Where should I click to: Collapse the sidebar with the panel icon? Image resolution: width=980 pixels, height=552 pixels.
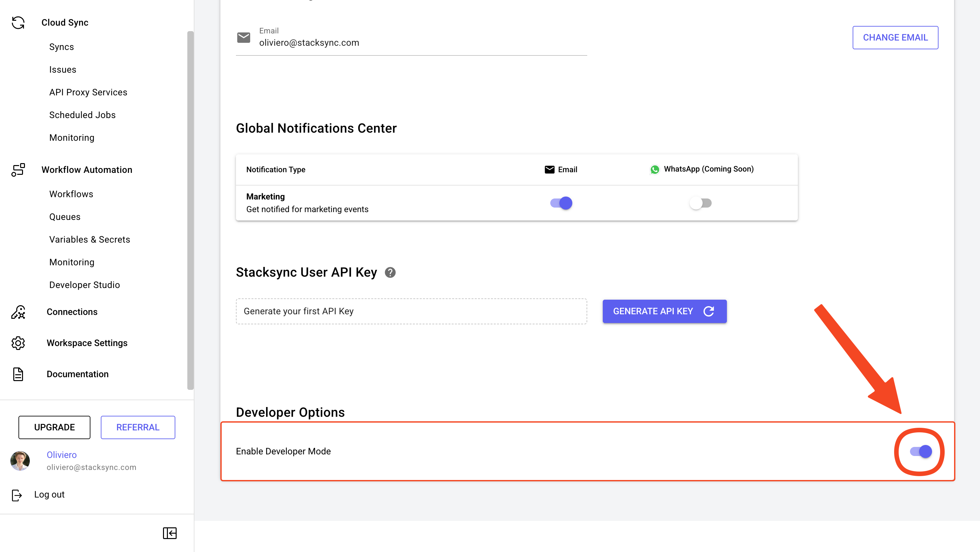point(170,533)
